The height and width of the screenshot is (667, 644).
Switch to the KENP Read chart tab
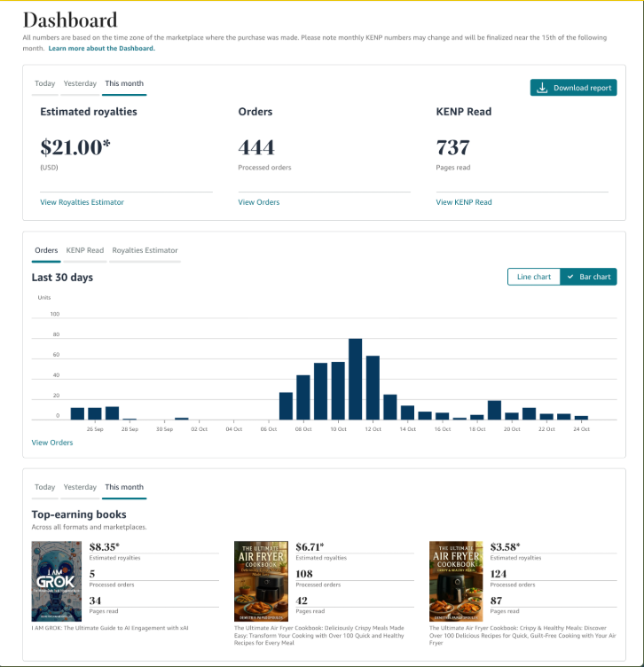point(84,250)
